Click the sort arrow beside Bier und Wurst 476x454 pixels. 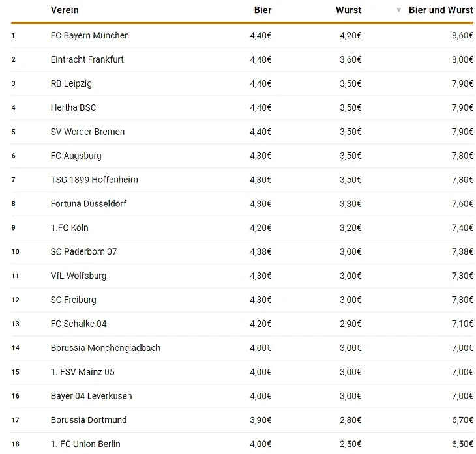point(399,10)
